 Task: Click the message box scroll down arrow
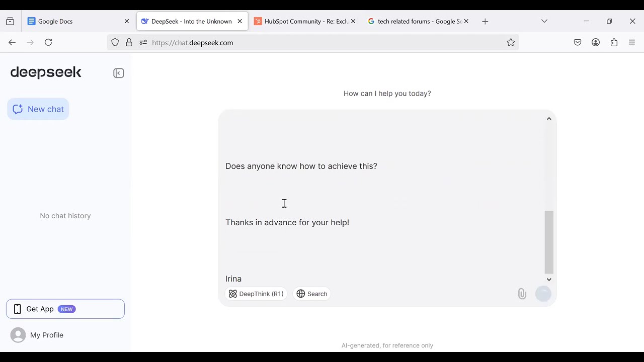pyautogui.click(x=549, y=280)
